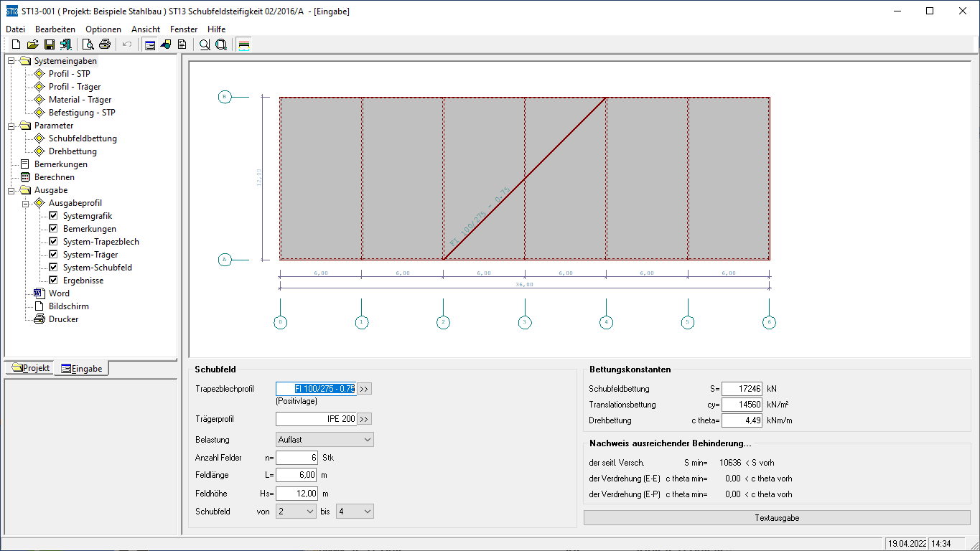980x551 pixels.
Task: Uncheck the Systemgrafik checkbox
Action: (53, 216)
